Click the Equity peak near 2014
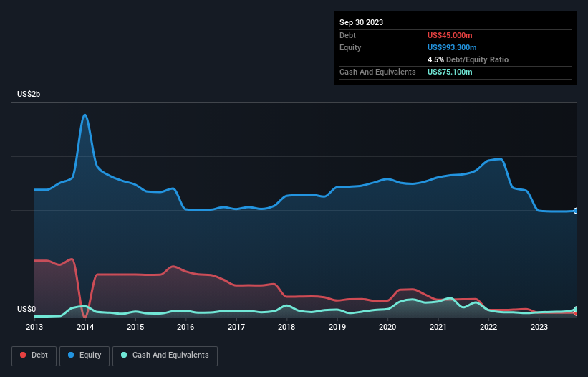The image size is (588, 377). 85,115
